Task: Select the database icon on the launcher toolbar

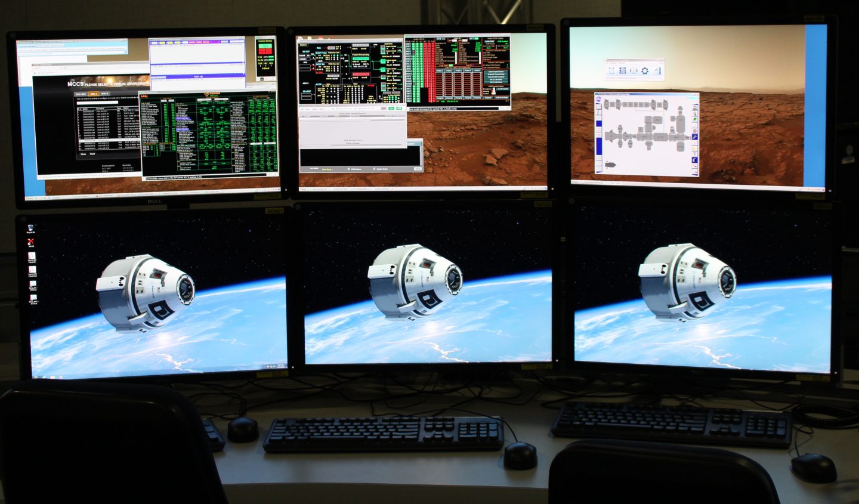Action: (623, 70)
